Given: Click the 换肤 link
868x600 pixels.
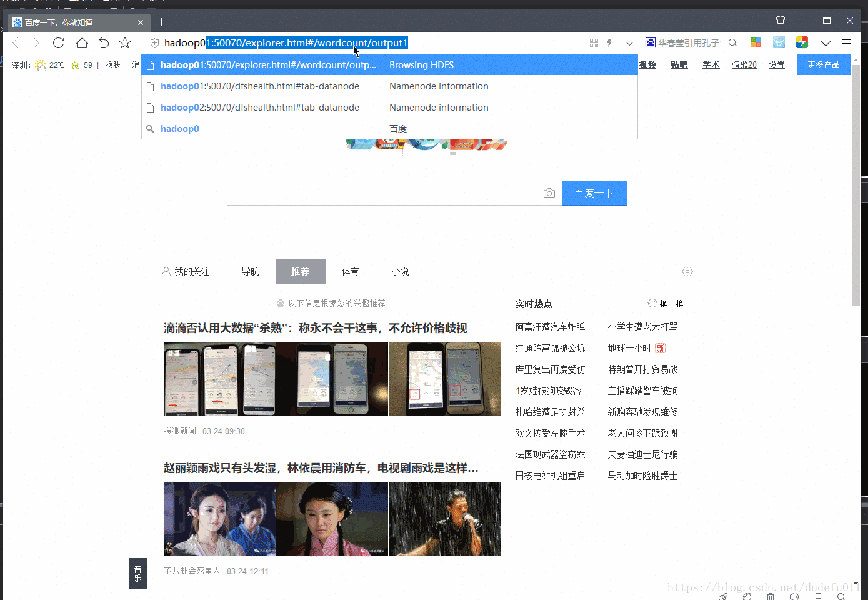Looking at the screenshot, I should (112, 64).
